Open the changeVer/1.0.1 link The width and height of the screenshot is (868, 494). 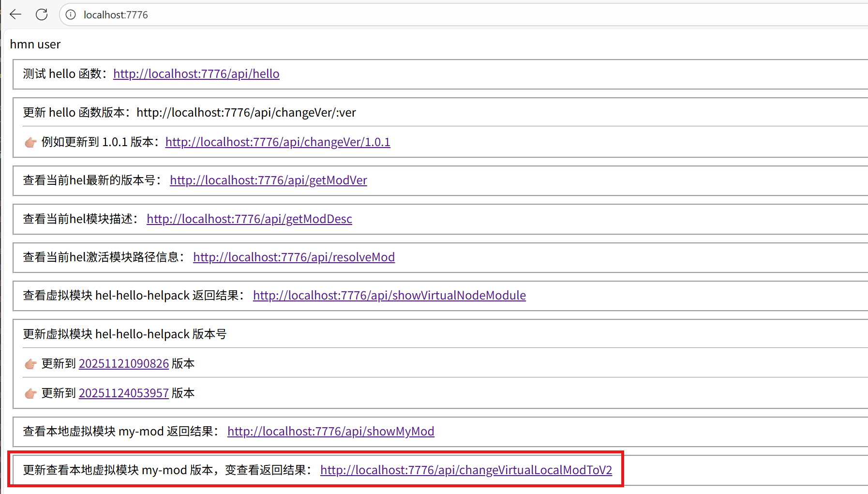coord(277,142)
